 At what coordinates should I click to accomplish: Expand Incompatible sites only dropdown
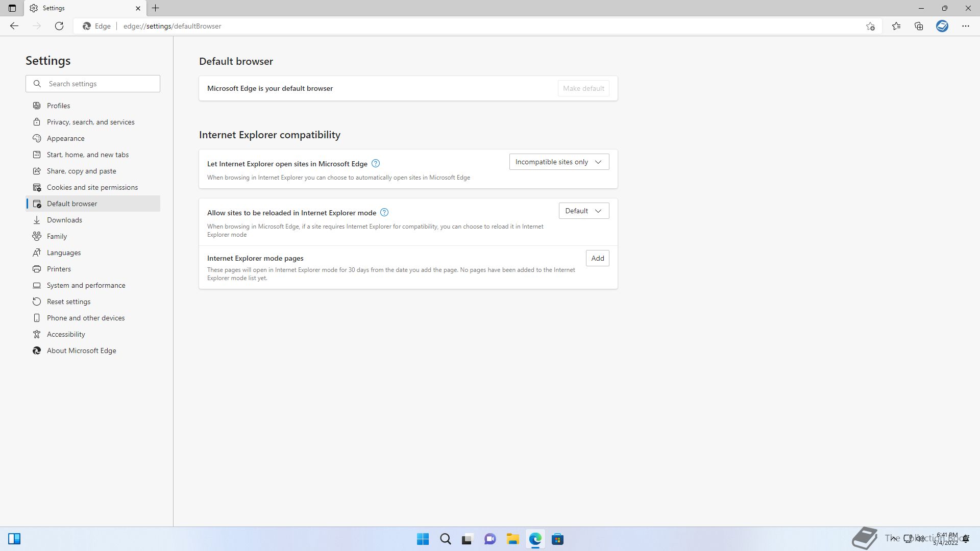559,162
